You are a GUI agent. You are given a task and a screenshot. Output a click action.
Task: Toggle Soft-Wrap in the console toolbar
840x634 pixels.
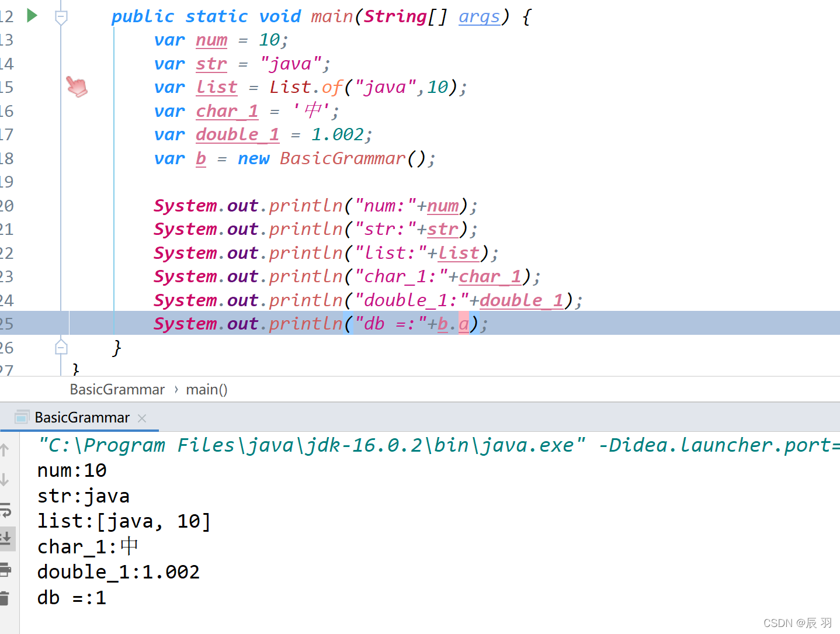point(5,510)
